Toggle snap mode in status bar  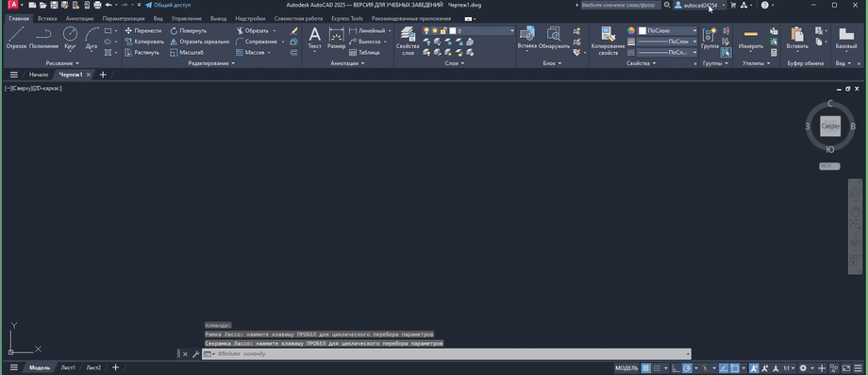657,368
